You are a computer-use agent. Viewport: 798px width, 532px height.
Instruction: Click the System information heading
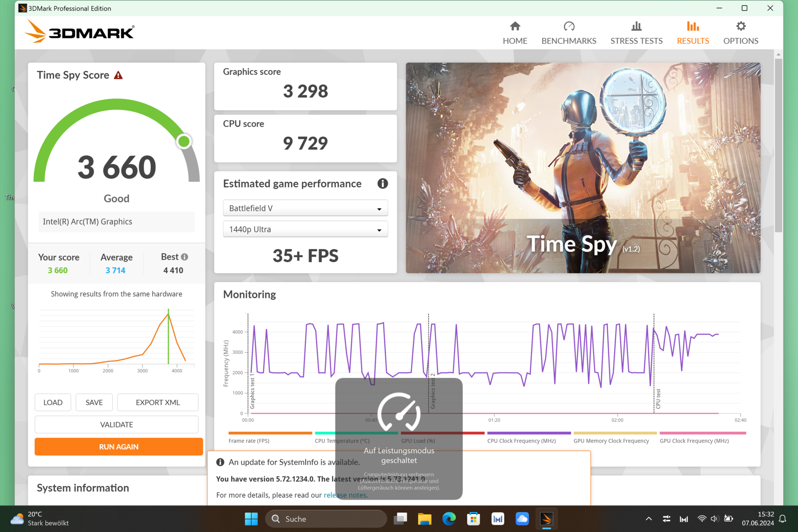[x=83, y=488]
